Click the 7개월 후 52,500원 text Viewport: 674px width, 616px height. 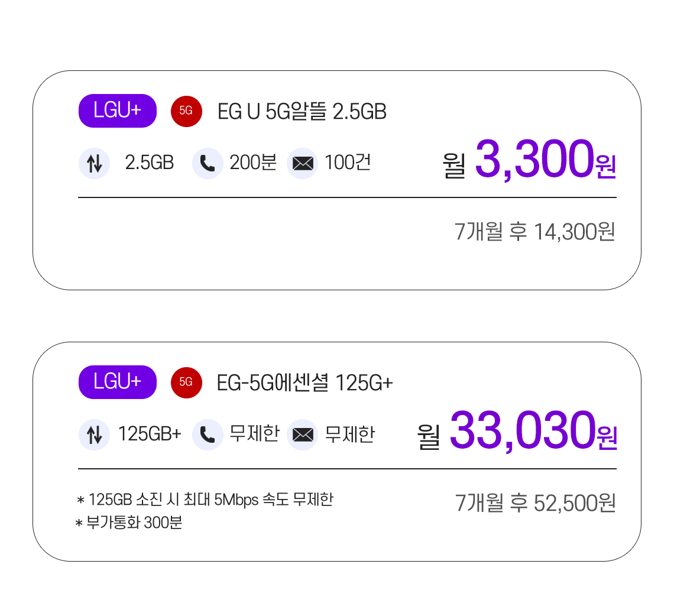(x=535, y=503)
